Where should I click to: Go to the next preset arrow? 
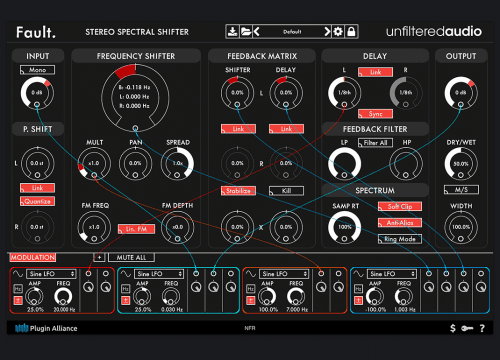coord(327,32)
